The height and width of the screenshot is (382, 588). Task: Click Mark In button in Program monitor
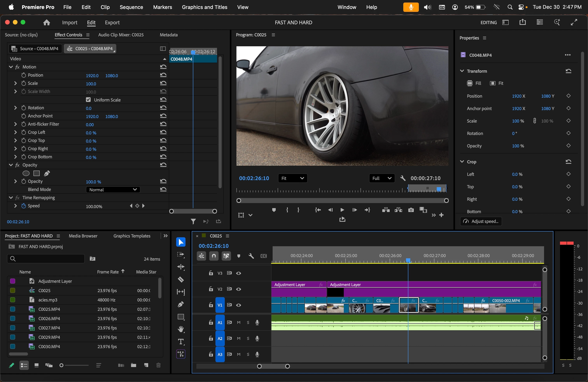click(x=287, y=210)
